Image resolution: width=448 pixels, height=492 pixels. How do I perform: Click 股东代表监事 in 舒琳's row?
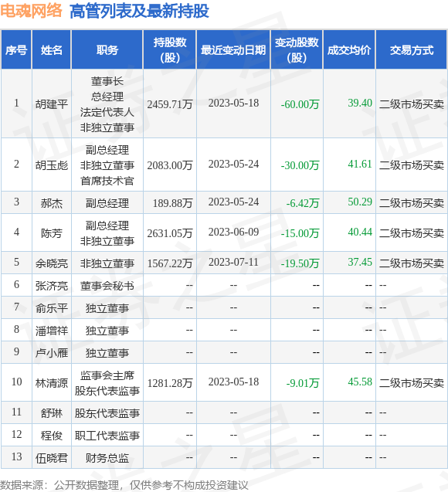(107, 413)
